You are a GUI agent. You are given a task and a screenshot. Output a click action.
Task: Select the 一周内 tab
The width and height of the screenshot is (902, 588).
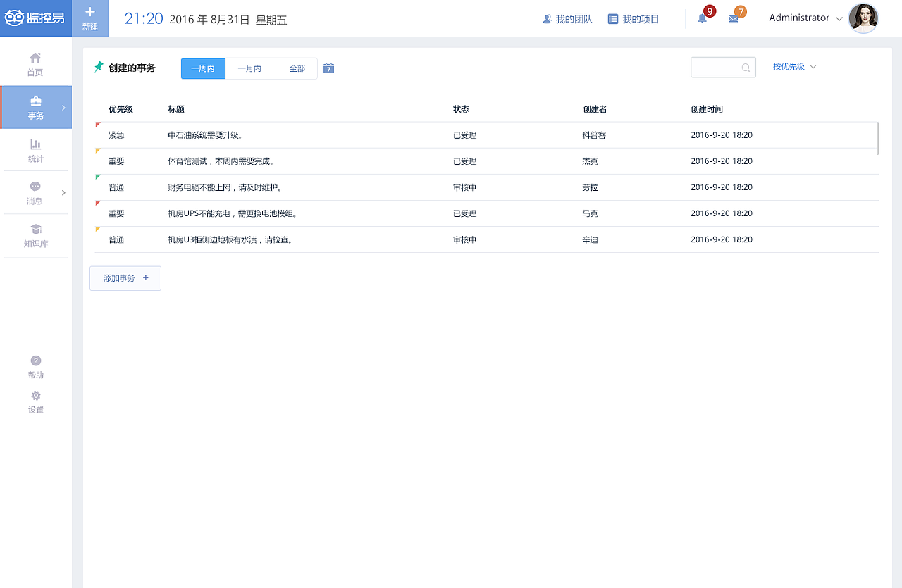tap(203, 68)
